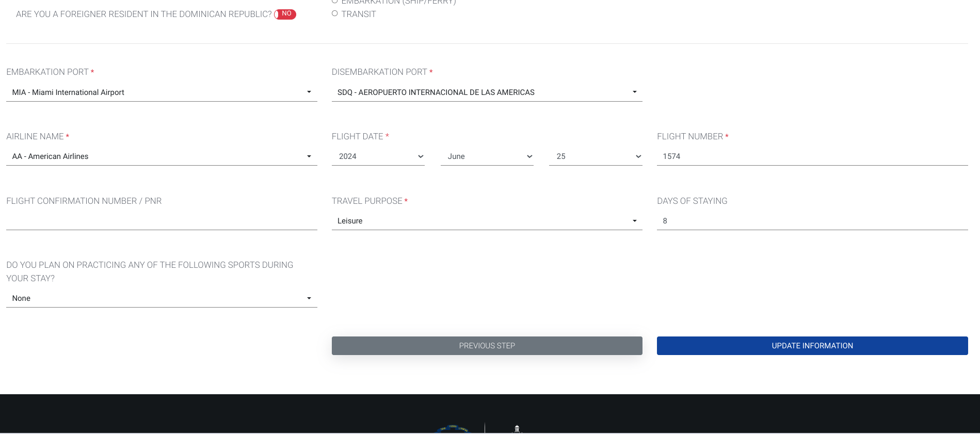The width and height of the screenshot is (980, 434).
Task: Toggle the foreigner resident NO switch
Action: click(x=285, y=14)
